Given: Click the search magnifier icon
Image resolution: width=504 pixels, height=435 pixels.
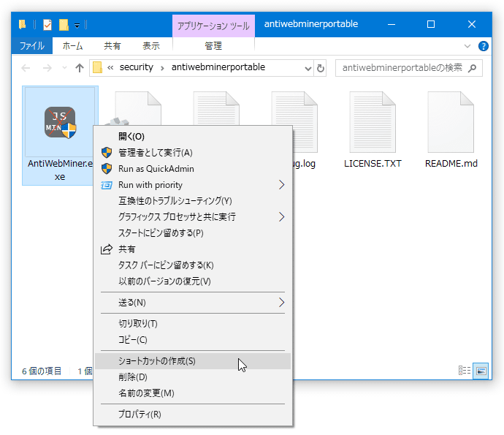Looking at the screenshot, I should pos(473,68).
